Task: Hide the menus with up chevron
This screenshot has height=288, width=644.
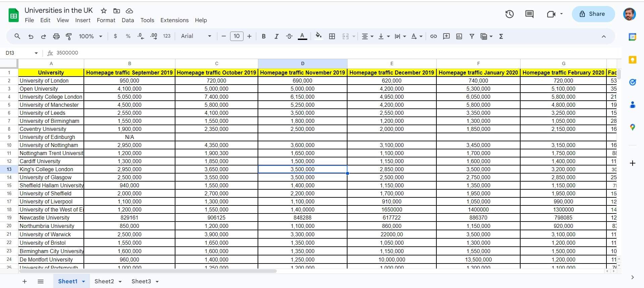Action: pos(604,36)
